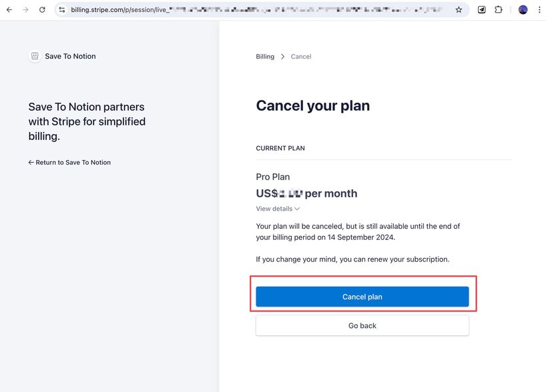Select the Cancel breadcrumb item
Image resolution: width=546 pixels, height=392 pixels.
[300, 57]
